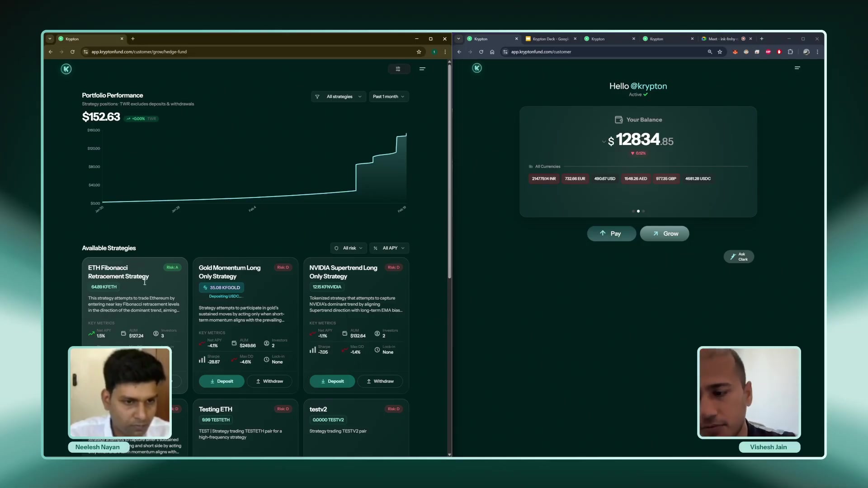Open Ask Clark assistant
The height and width of the screenshot is (488, 868).
[x=739, y=257]
